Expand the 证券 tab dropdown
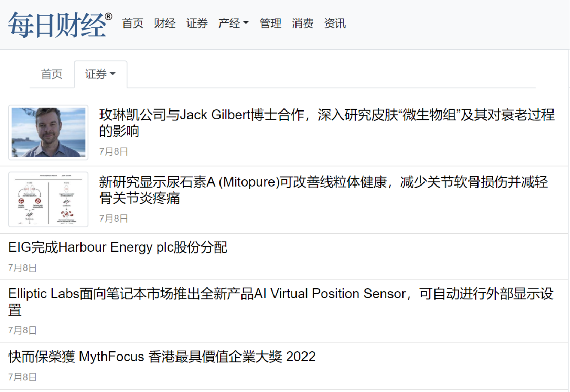This screenshot has width=570, height=392. coord(100,74)
